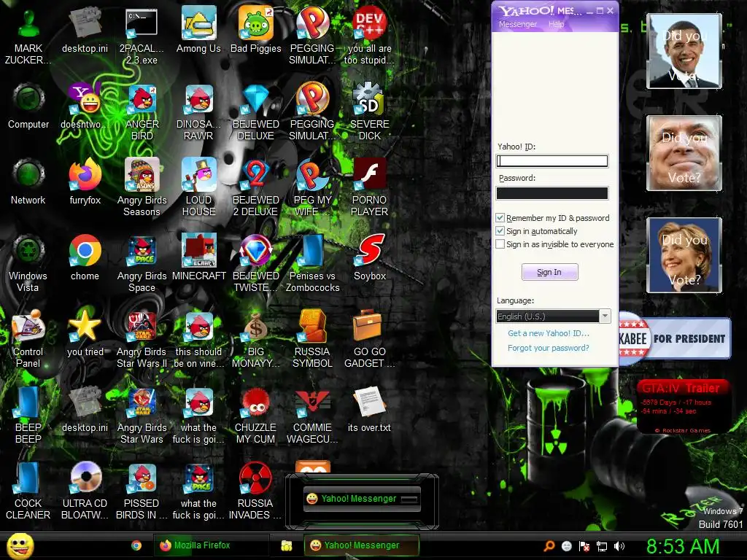Select the Obama Did you Vote gadget
Screen dimensions: 747x560
[684, 51]
